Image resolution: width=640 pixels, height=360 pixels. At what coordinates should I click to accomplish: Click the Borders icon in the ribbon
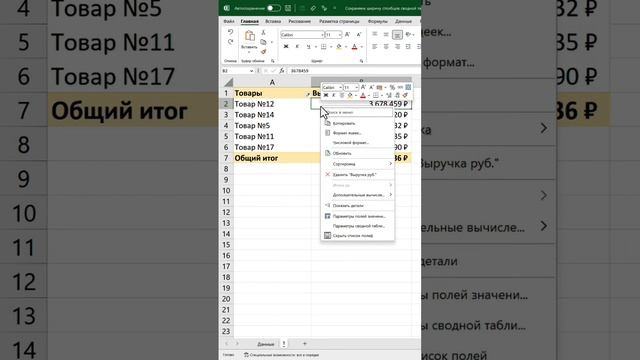pos(323,47)
